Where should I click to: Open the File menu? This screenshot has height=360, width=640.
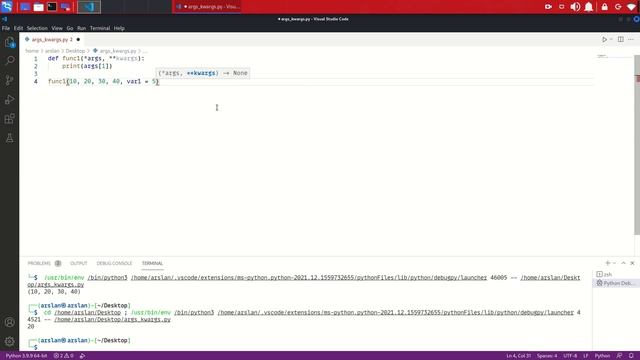click(6, 28)
